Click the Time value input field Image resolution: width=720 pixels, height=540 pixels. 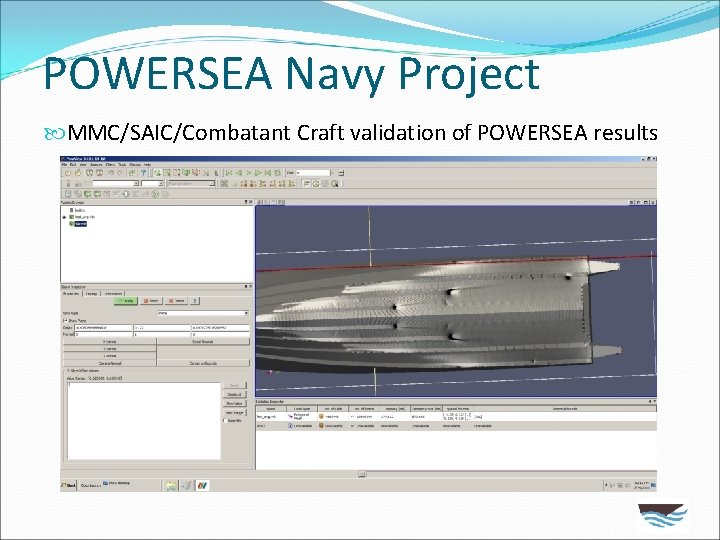click(315, 173)
